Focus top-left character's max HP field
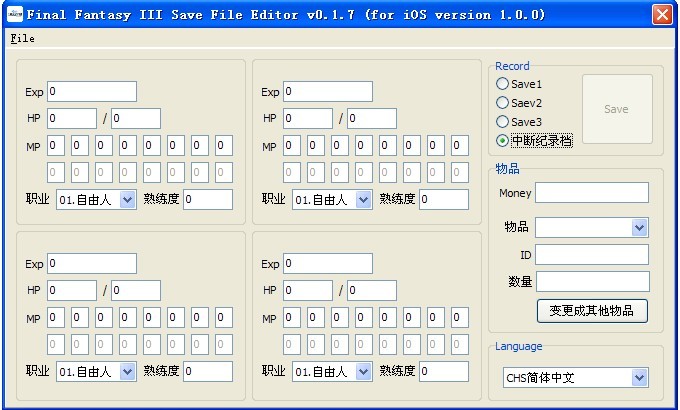The width and height of the screenshot is (680, 410). tap(136, 118)
